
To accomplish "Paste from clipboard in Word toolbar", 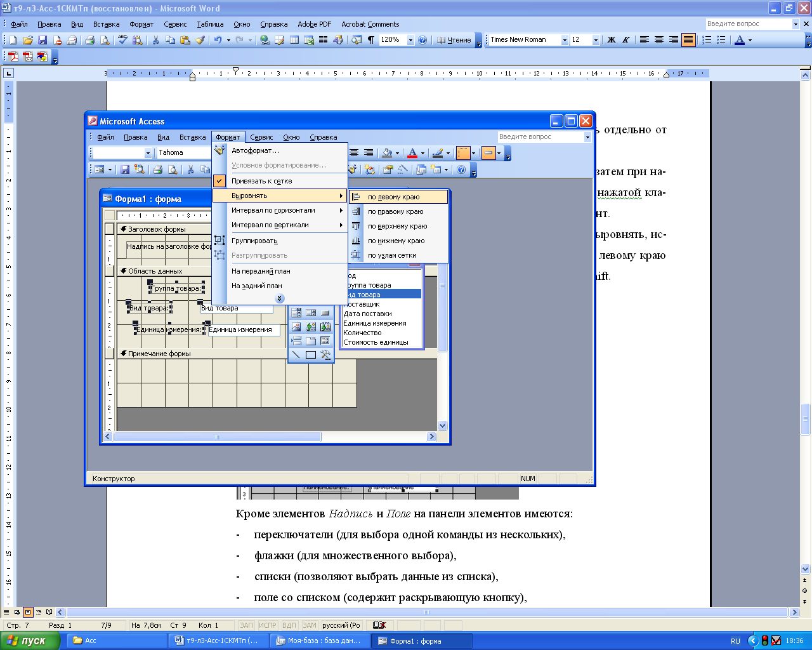I will tap(185, 40).
